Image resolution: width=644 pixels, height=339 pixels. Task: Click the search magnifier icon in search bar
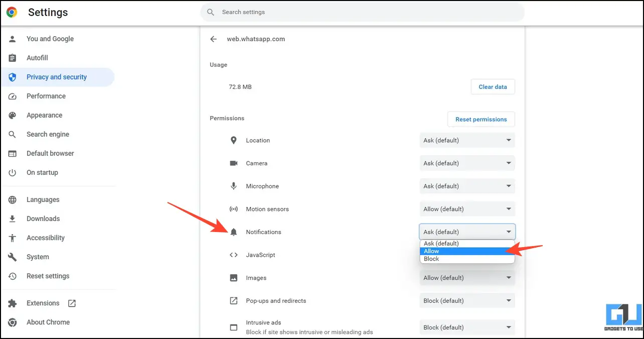211,12
